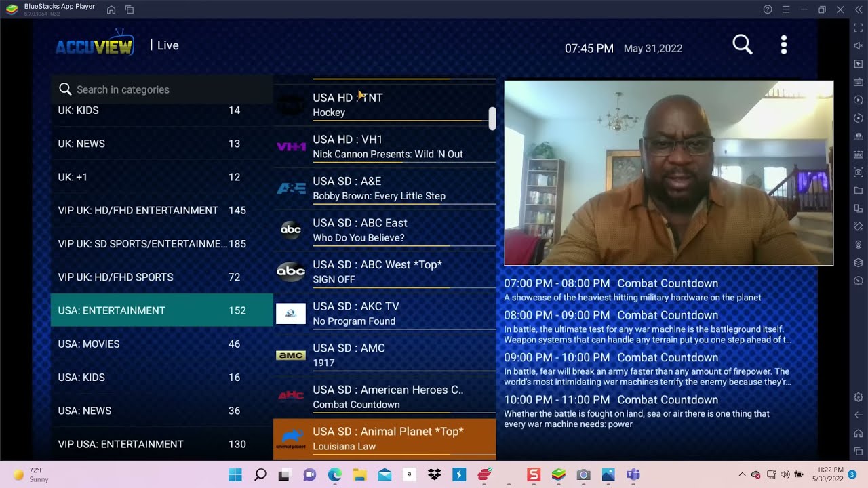Select the AHC channel logo
Viewport: 868px width, 488px height.
pyautogui.click(x=291, y=396)
